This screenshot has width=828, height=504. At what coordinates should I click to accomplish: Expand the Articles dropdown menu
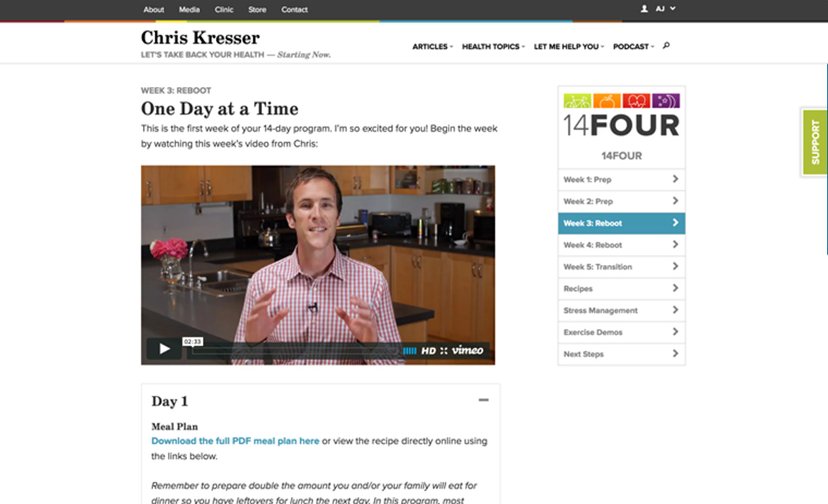tap(433, 47)
